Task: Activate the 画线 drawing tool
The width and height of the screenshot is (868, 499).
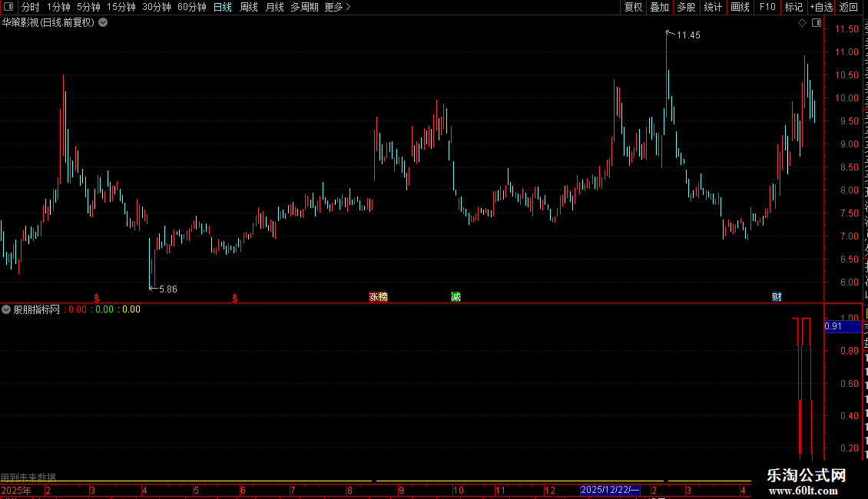Action: pyautogui.click(x=740, y=7)
